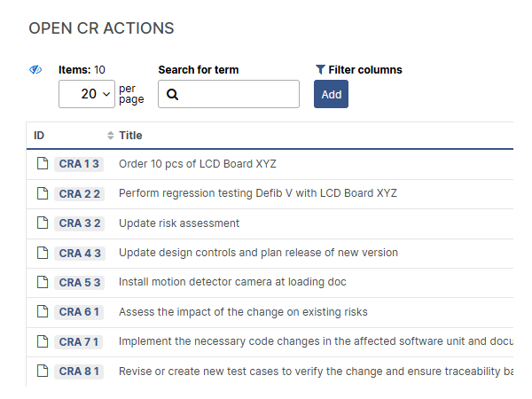Image resolution: width=532 pixels, height=399 pixels.
Task: Click document icon for CRA 1
Action: click(x=42, y=164)
